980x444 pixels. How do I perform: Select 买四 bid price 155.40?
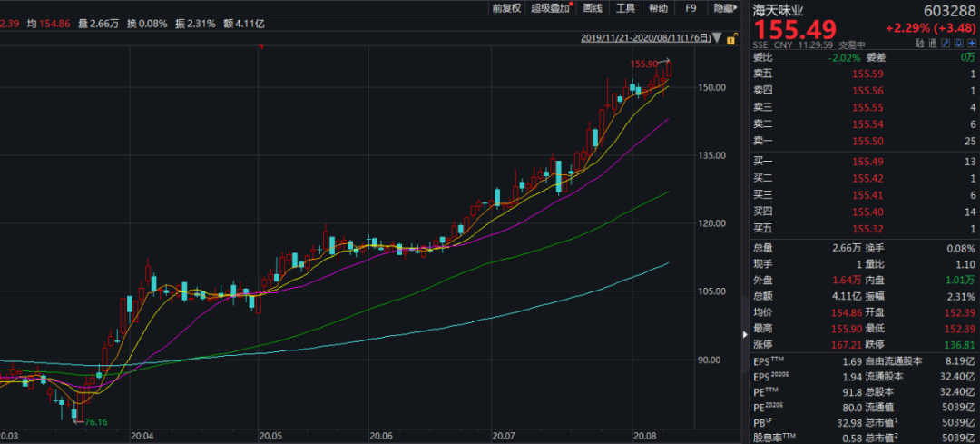pyautogui.click(x=868, y=212)
